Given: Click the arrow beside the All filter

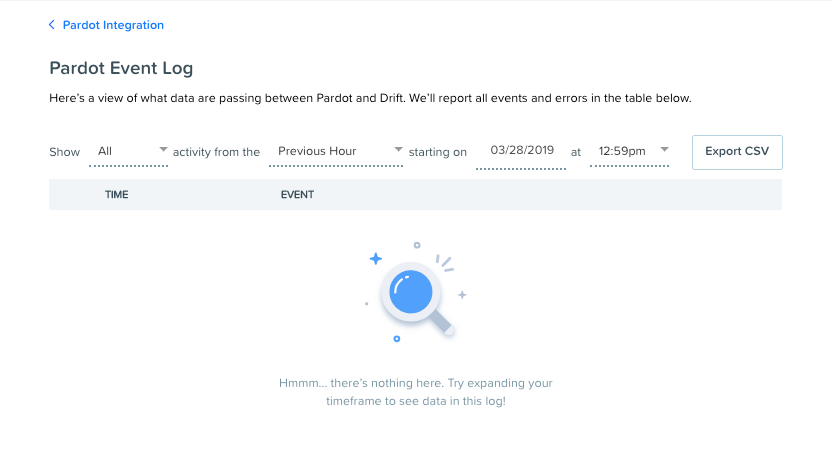Looking at the screenshot, I should point(163,150).
